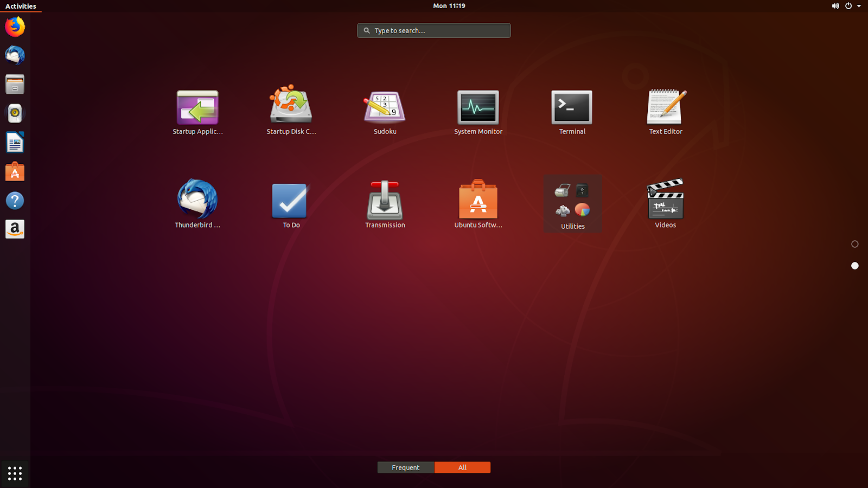The image size is (868, 488).
Task: Open the Mon 11:19 clock menu
Action: tap(449, 6)
